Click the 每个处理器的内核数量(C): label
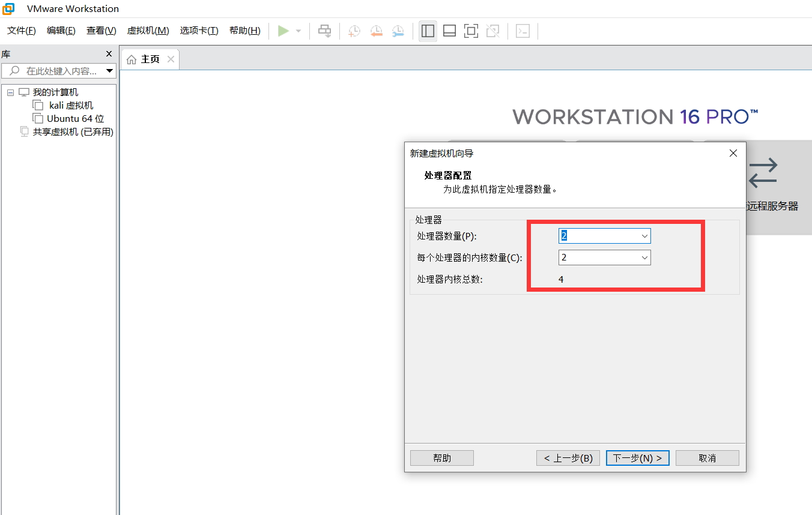This screenshot has height=515, width=812. [470, 257]
